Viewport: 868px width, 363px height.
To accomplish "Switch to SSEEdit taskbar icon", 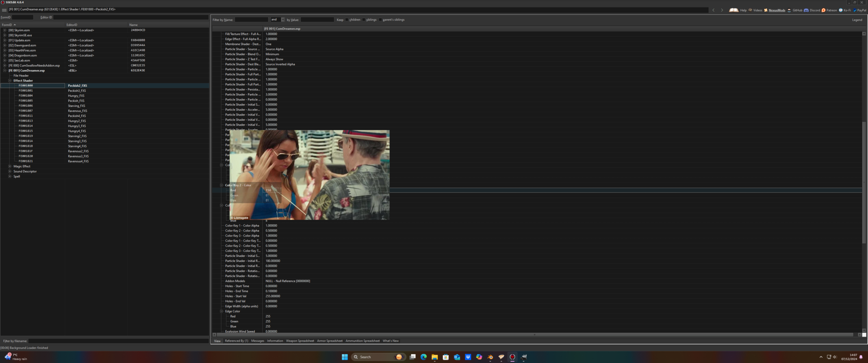I will [x=512, y=357].
